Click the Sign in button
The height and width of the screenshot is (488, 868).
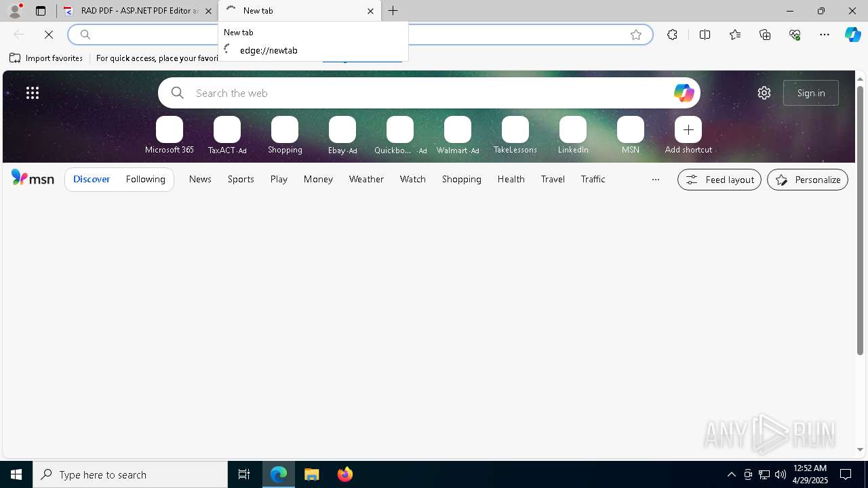pos(811,93)
